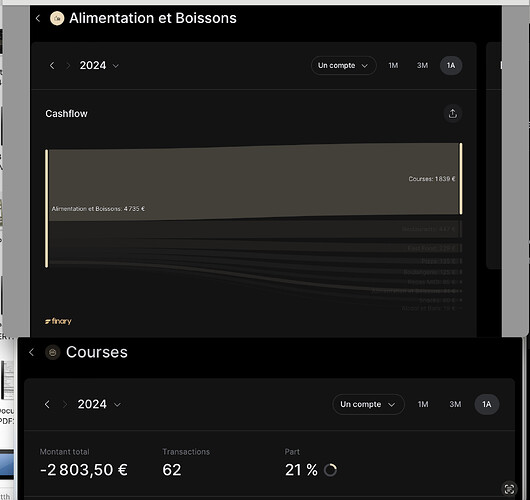
Task: Click the Courses category icon
Action: tap(52, 353)
